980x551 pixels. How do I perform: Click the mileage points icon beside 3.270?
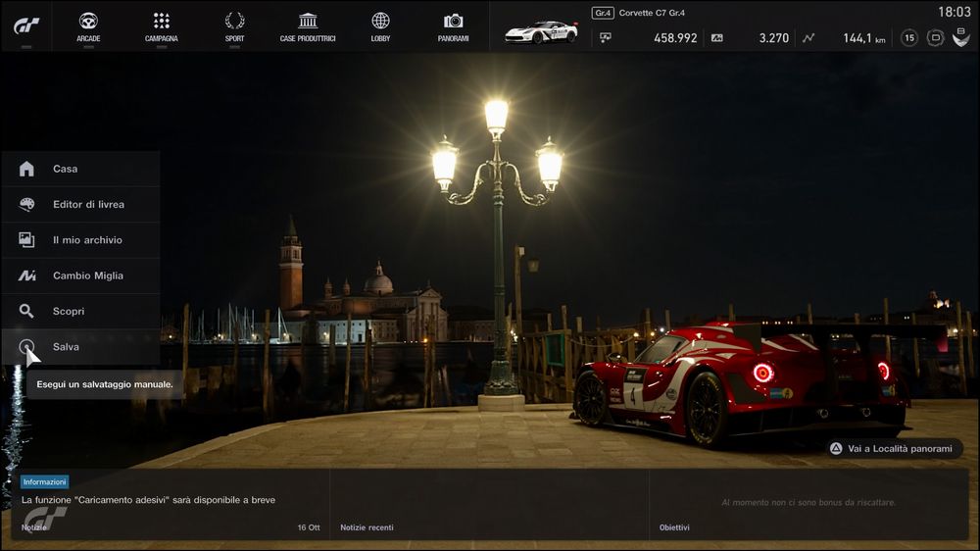717,38
